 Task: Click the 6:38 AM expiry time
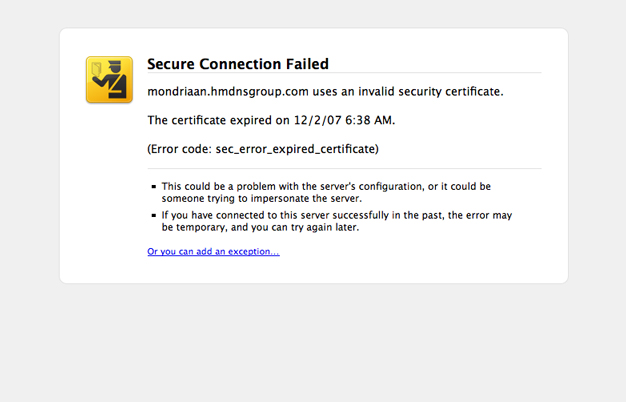pyautogui.click(x=368, y=121)
